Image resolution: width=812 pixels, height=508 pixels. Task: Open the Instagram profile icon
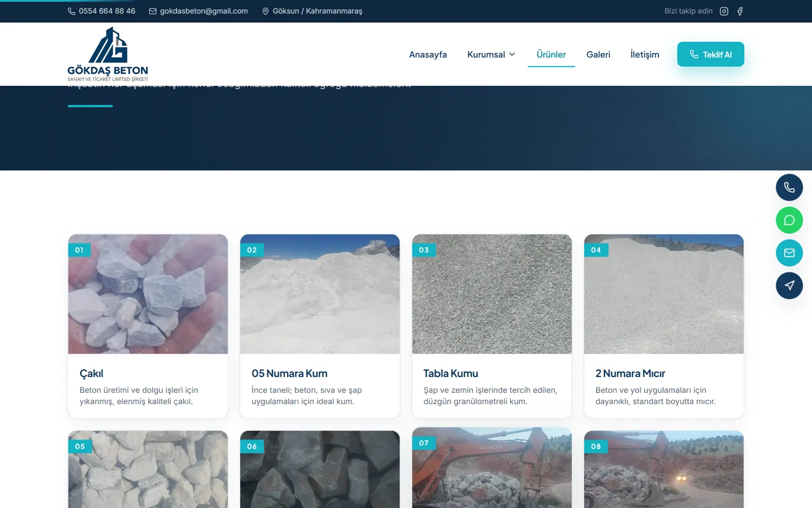[x=724, y=11]
